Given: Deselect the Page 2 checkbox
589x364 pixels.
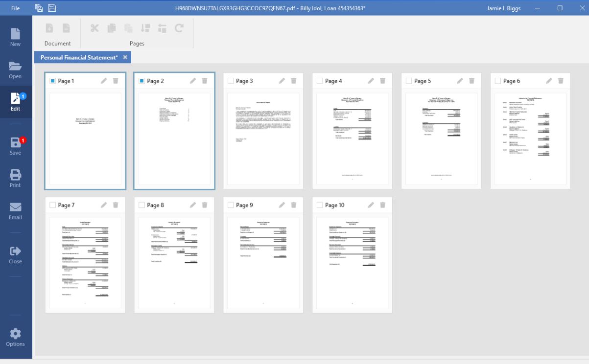Looking at the screenshot, I should (x=142, y=81).
